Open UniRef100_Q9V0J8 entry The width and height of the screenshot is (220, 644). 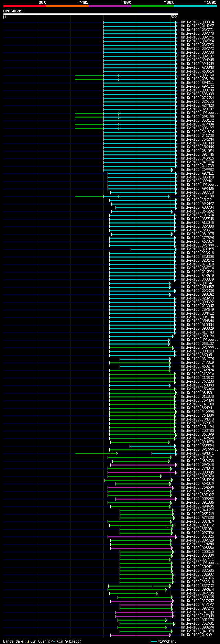click(197, 465)
